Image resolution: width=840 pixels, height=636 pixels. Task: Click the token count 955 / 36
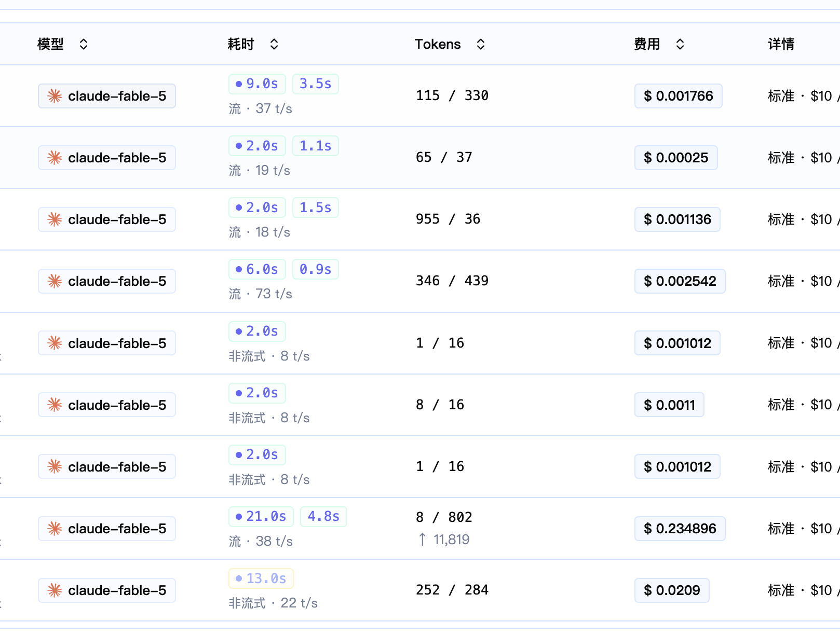click(448, 219)
